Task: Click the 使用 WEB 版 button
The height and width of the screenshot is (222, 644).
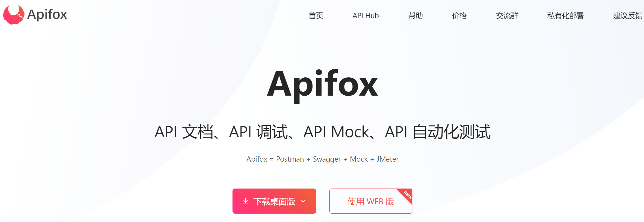Action: (371, 201)
